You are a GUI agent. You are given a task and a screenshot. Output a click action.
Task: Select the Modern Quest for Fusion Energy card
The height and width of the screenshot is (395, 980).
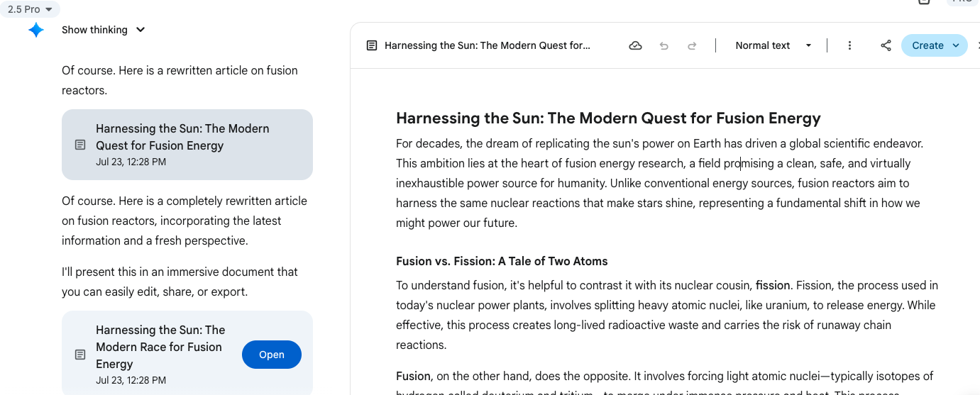click(x=187, y=145)
